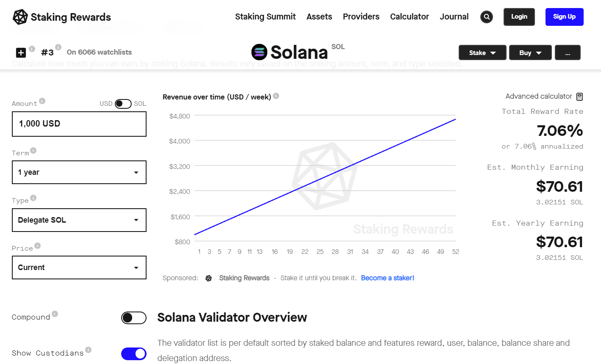
Task: Go to Providers in the top navigation
Action: [x=361, y=17]
